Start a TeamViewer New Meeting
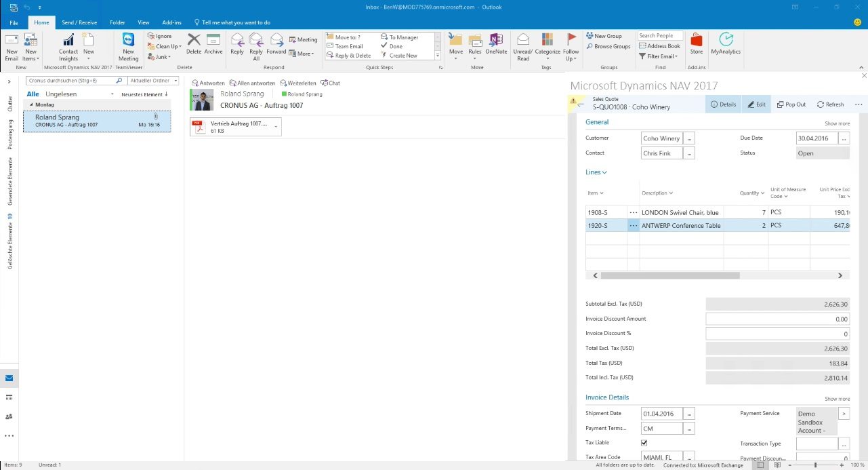Image resolution: width=868 pixels, height=470 pixels. click(x=128, y=46)
